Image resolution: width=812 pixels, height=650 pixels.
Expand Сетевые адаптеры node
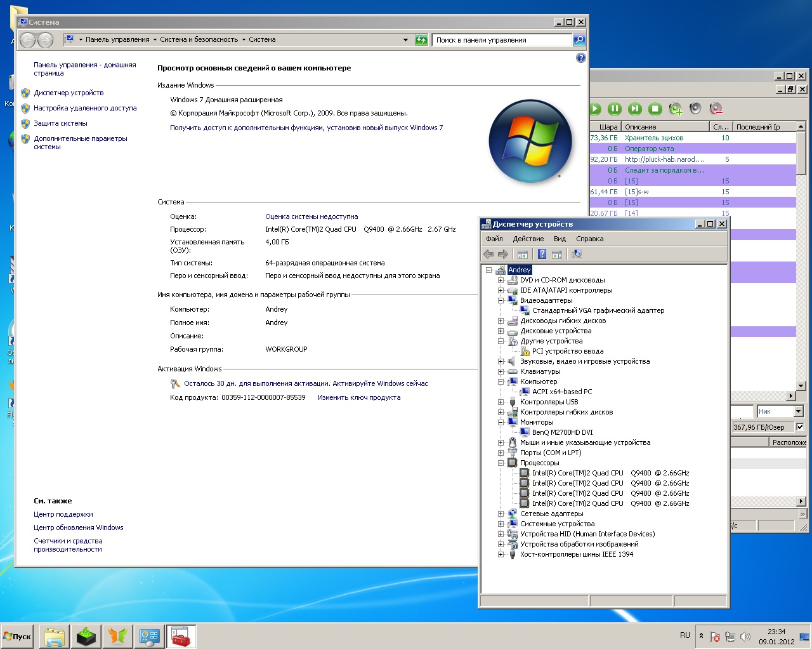(x=501, y=514)
